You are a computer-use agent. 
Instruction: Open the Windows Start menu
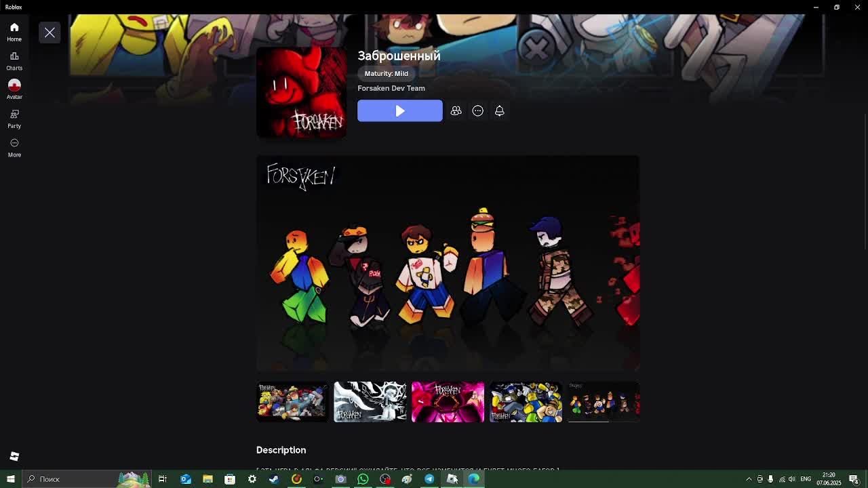(x=10, y=479)
